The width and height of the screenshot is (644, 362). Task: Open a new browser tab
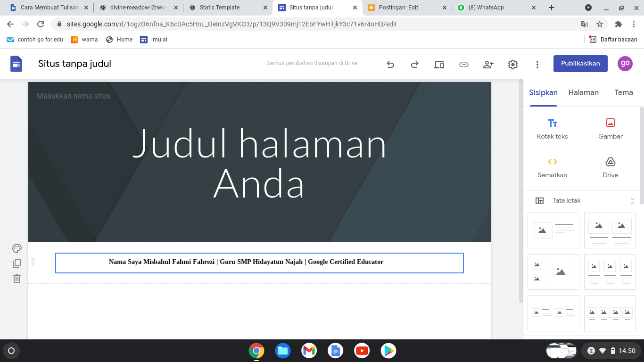coord(552,8)
